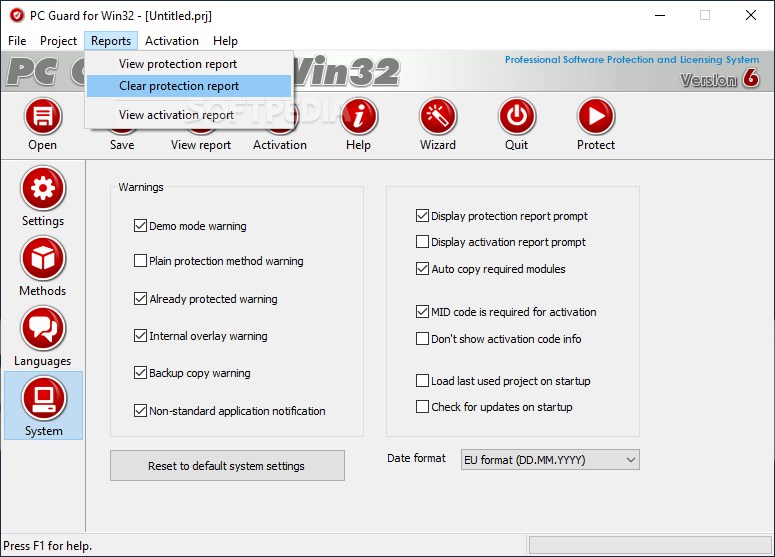Enable Load last used project on startup
This screenshot has width=775, height=557.
pos(422,381)
